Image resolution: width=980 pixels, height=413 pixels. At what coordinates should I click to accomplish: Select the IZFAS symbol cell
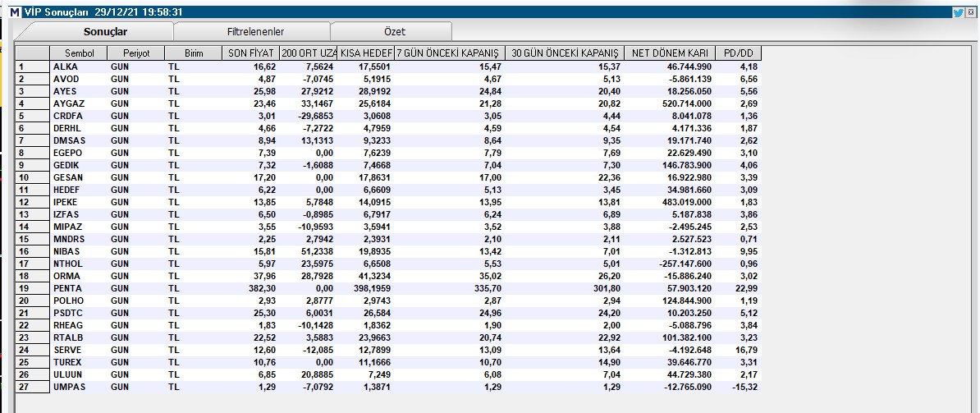pyautogui.click(x=78, y=214)
